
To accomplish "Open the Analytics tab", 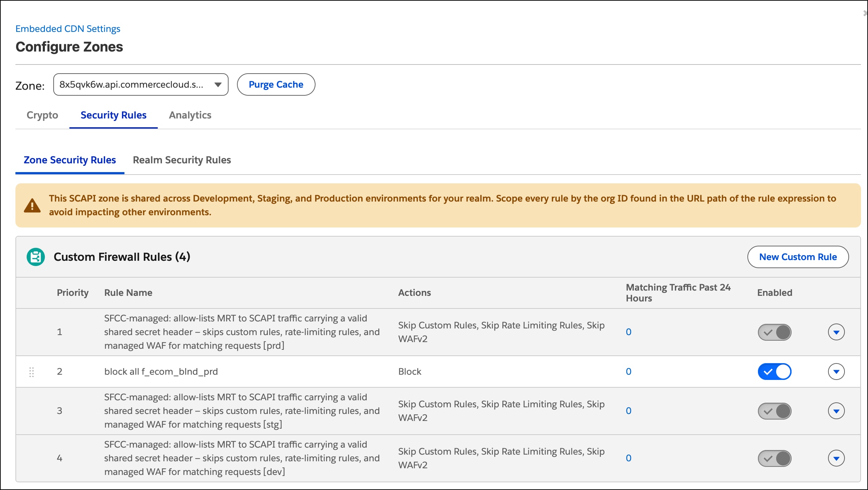I will coord(190,115).
